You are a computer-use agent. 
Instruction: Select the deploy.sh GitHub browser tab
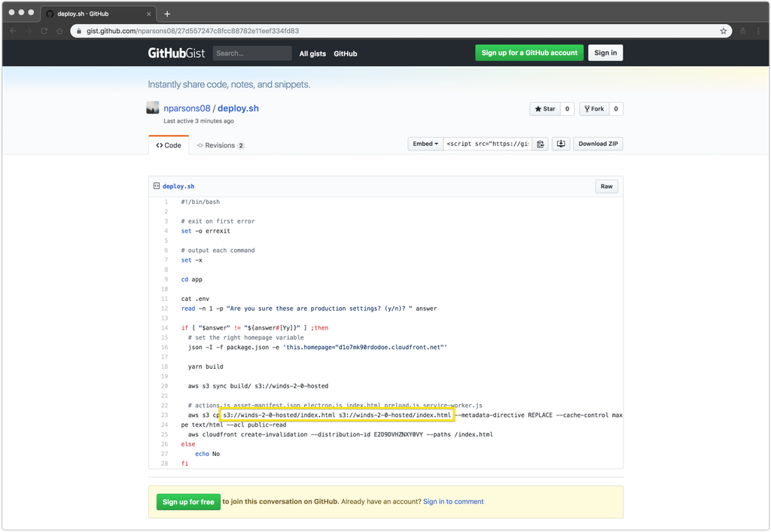98,14
